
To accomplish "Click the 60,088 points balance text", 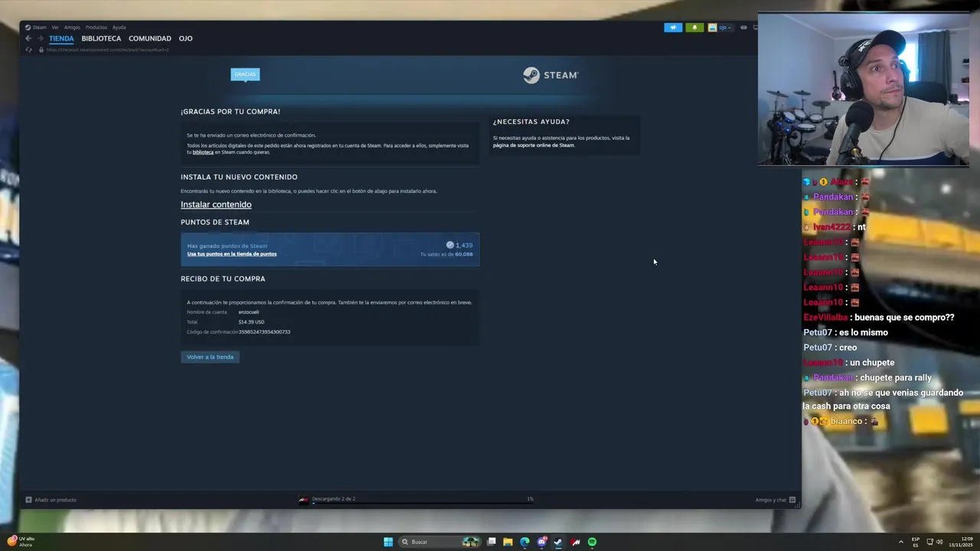I will click(464, 254).
